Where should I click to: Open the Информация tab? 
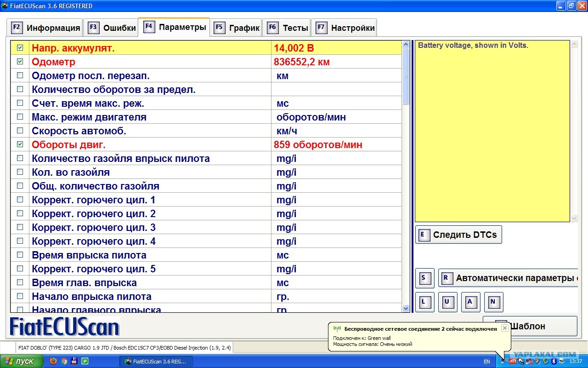click(x=45, y=28)
